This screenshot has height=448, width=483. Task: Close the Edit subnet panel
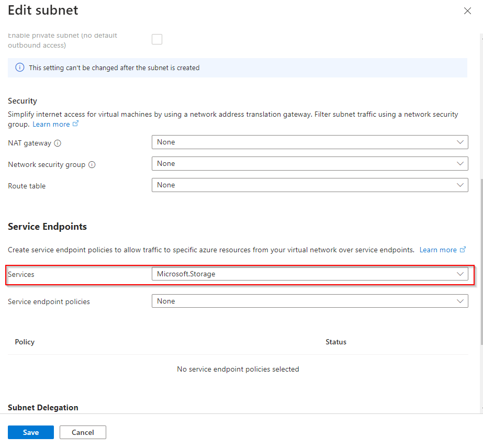tap(467, 11)
